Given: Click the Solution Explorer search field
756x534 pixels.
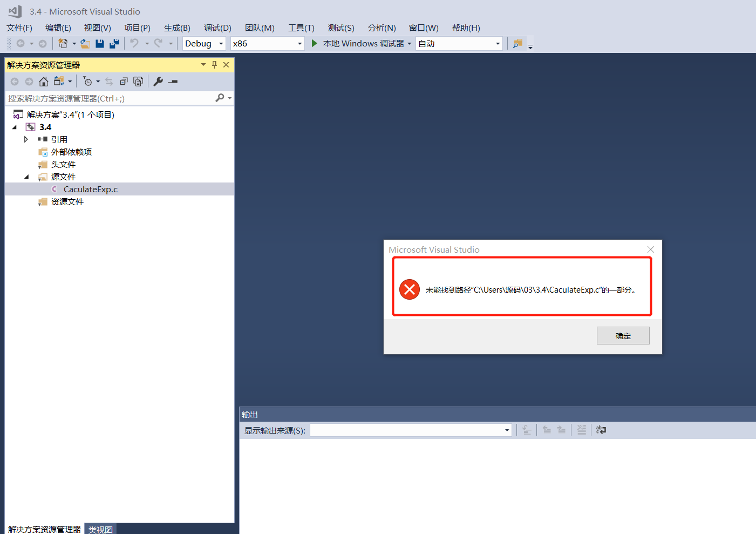Looking at the screenshot, I should pyautogui.click(x=110, y=98).
